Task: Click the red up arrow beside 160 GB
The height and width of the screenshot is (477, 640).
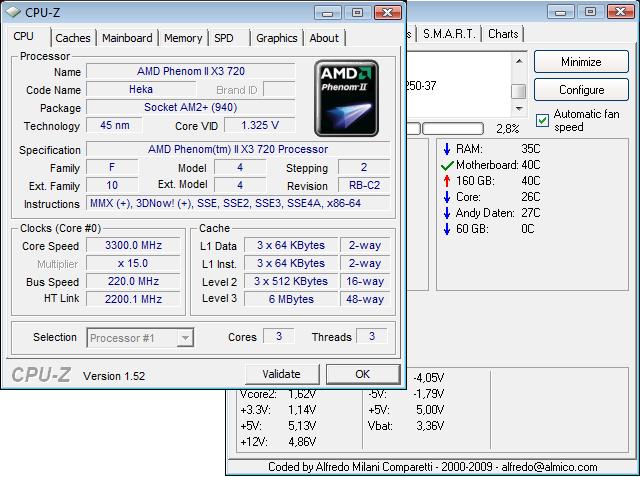Action: point(446,181)
